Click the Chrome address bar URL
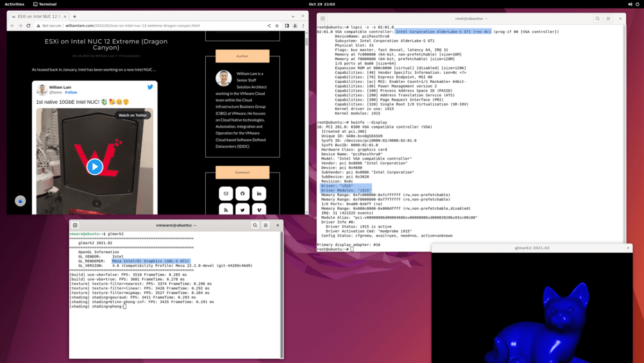Image resolution: width=644 pixels, height=363 pixels. click(133, 25)
